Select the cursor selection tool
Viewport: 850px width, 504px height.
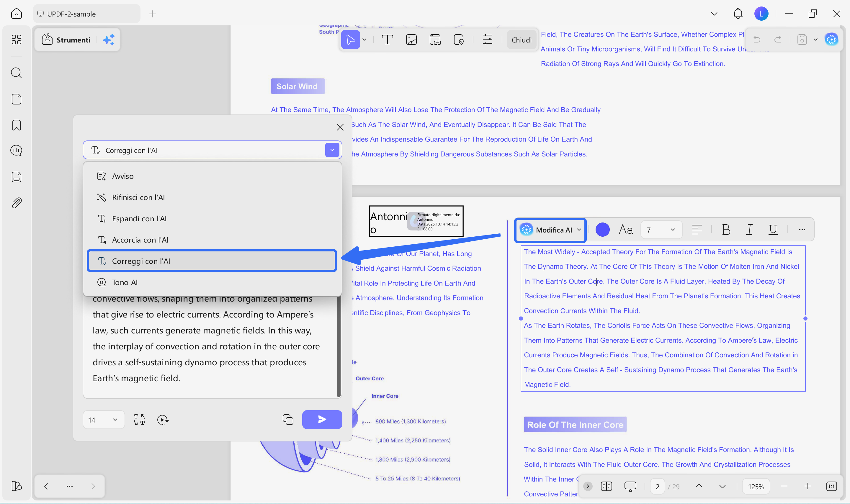coord(350,40)
